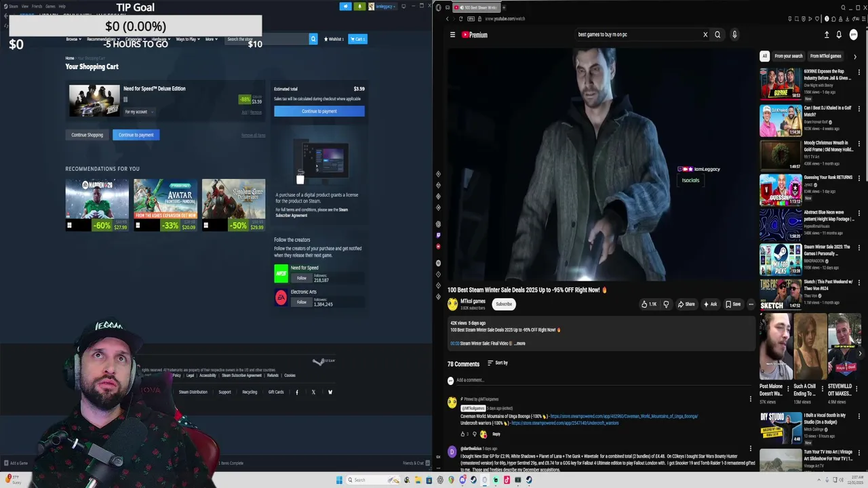Expand Steam Browse store menu
Viewport: 868px width, 488px height.
point(73,39)
